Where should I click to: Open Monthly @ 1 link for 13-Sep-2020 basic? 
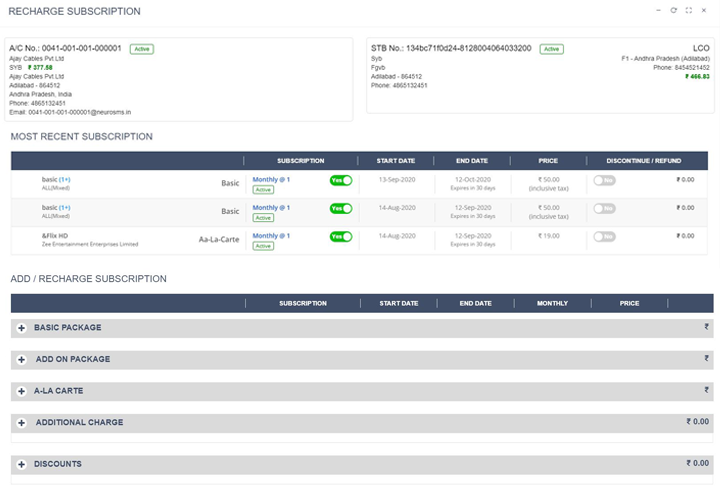tap(270, 180)
